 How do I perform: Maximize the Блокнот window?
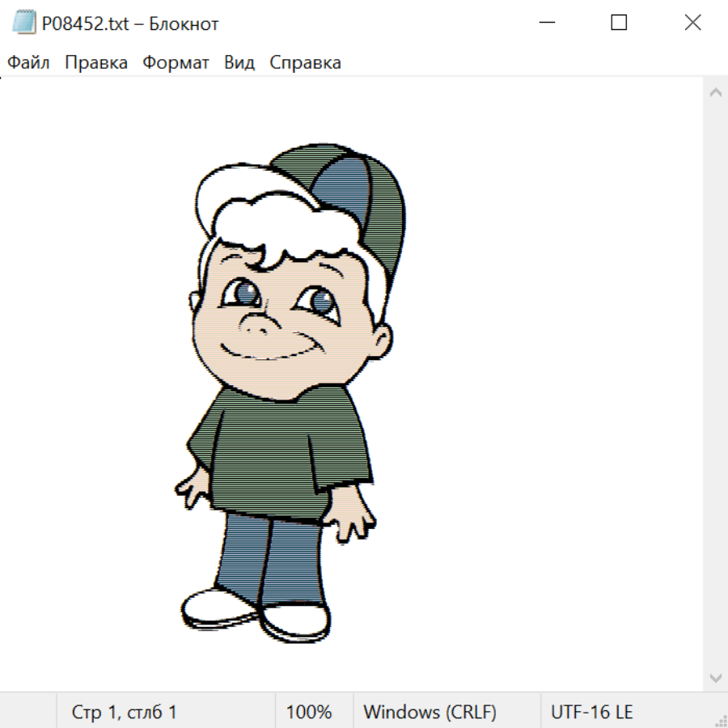tap(619, 23)
